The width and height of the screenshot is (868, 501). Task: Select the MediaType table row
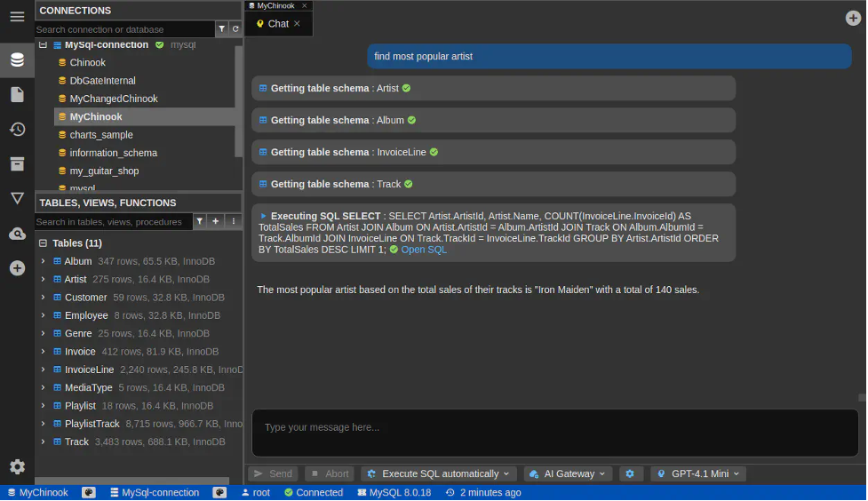(x=139, y=387)
